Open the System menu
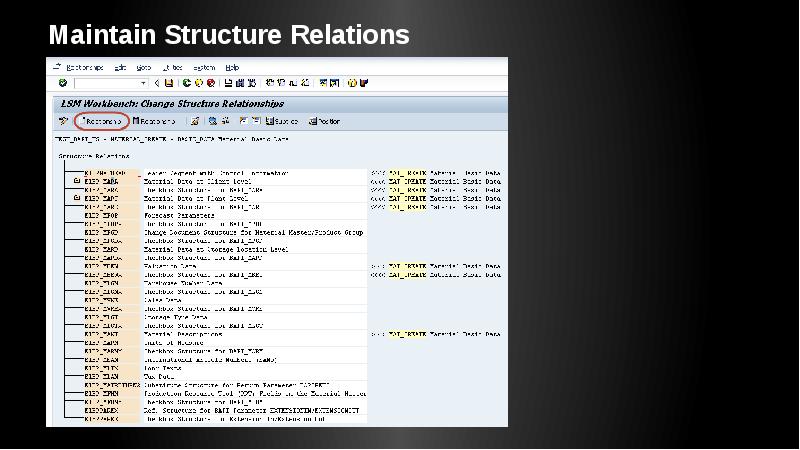This screenshot has width=800, height=450. pyautogui.click(x=204, y=67)
